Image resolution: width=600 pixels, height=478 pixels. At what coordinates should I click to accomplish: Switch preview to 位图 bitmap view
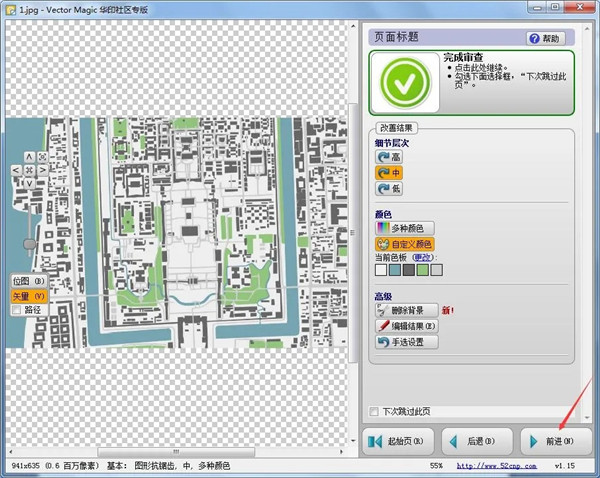(x=28, y=282)
